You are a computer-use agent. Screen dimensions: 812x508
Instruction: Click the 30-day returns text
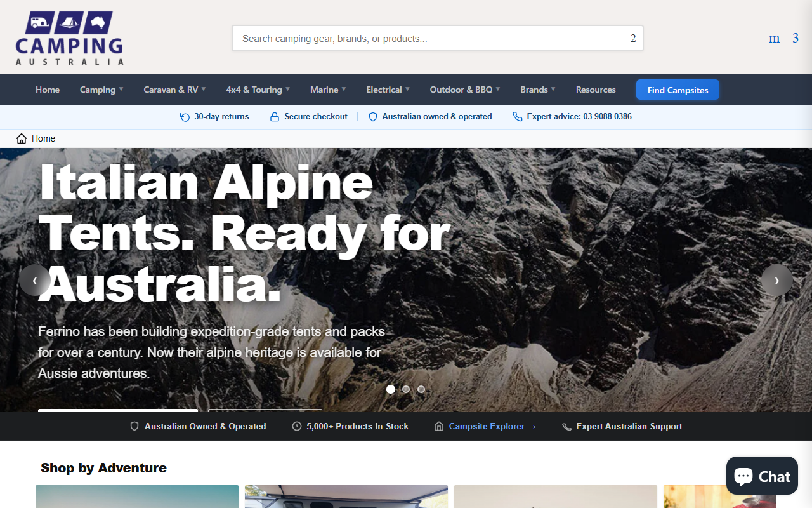click(x=221, y=117)
